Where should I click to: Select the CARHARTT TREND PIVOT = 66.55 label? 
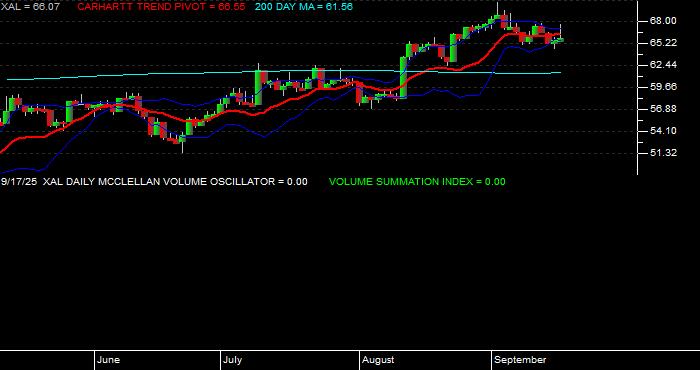point(161,7)
